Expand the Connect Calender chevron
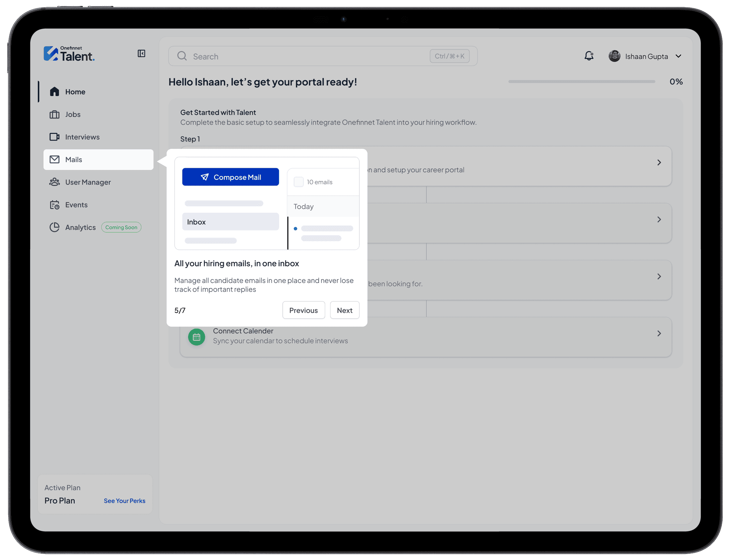 coord(659,333)
